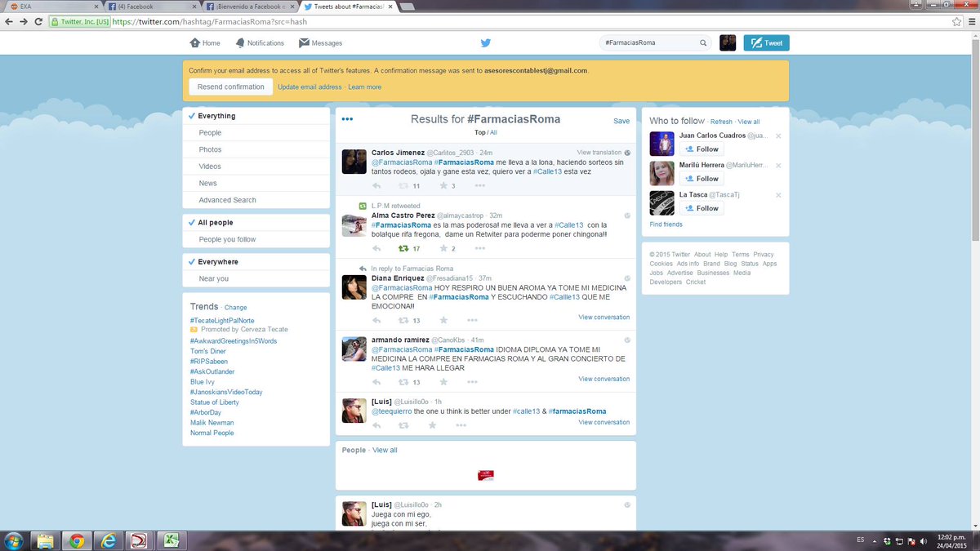The width and height of the screenshot is (980, 551).
Task: Reply to Carlos Jimenez's tweet
Action: click(376, 186)
